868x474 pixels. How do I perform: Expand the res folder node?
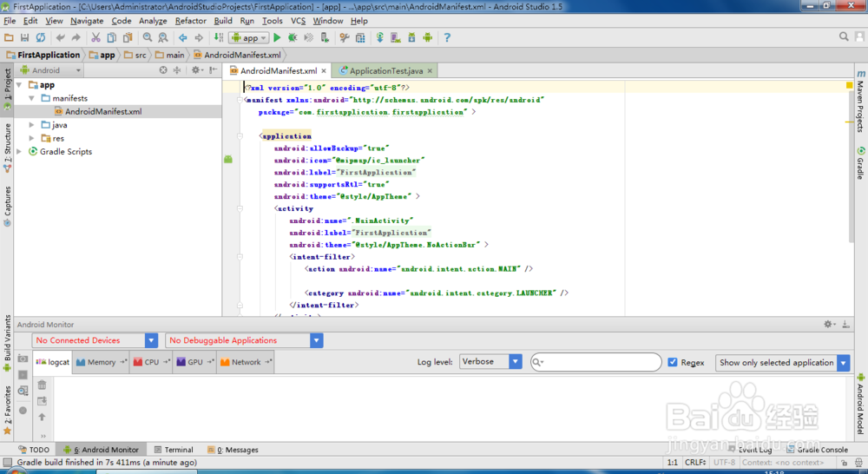(32, 138)
